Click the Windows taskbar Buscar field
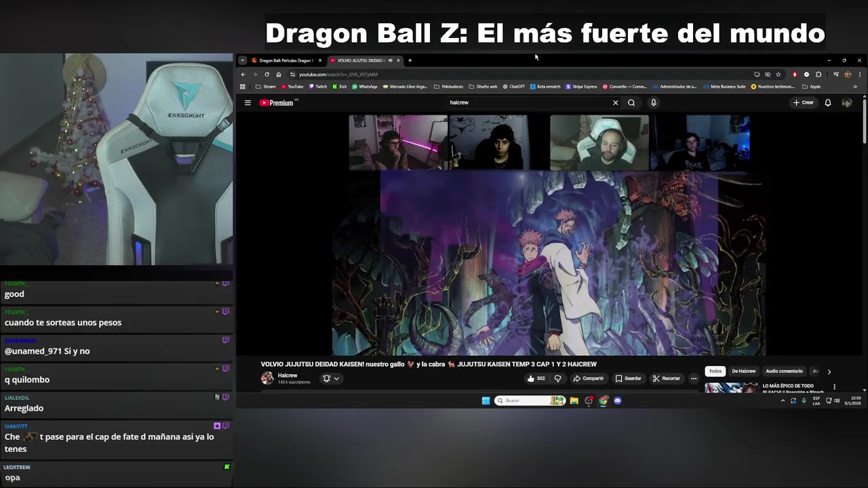The image size is (868, 488). [x=530, y=401]
